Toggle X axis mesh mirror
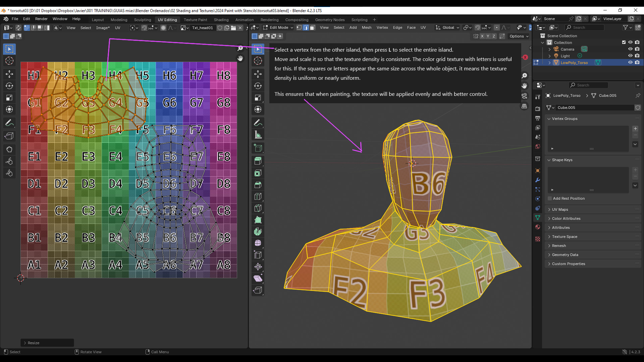The height and width of the screenshot is (362, 644). [x=482, y=36]
